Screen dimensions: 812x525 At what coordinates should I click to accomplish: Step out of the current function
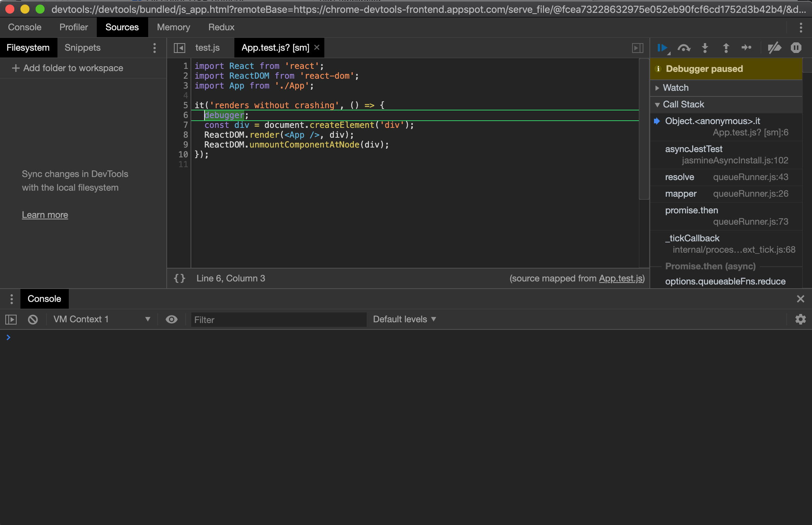pyautogui.click(x=726, y=48)
